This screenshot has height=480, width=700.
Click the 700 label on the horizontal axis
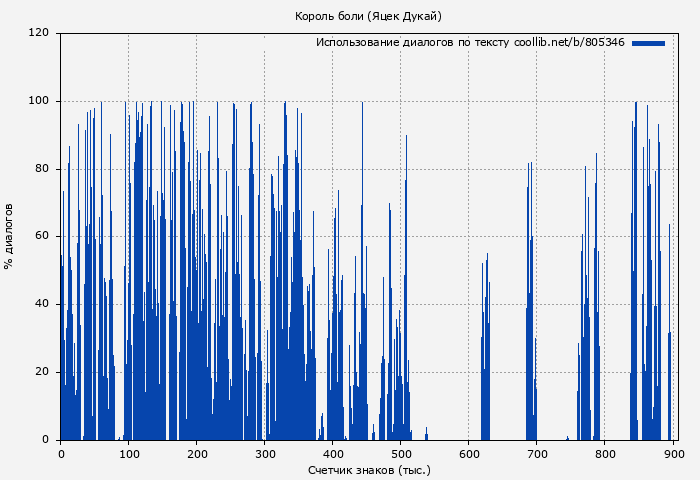536,453
